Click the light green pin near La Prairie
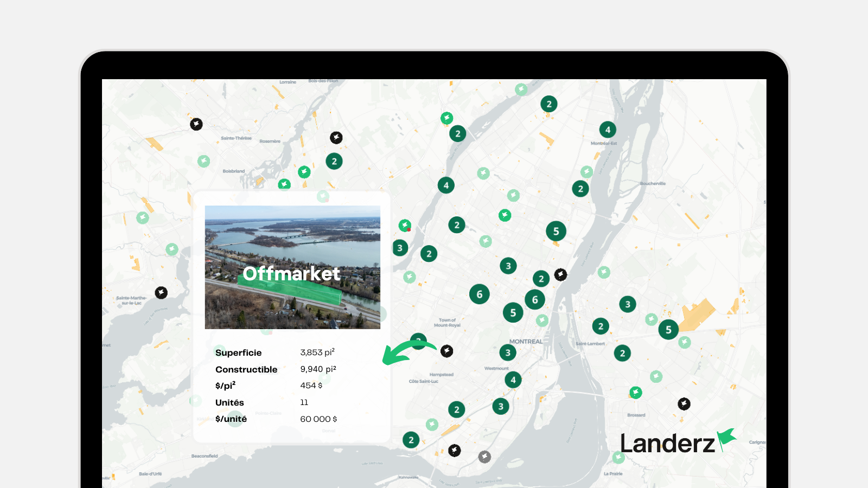 point(619,457)
